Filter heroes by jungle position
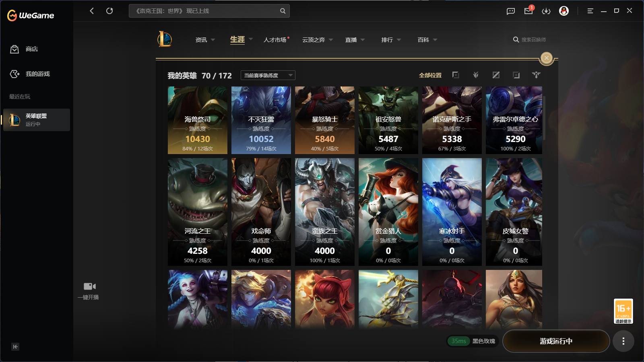This screenshot has height=362, width=644. pyautogui.click(x=476, y=75)
